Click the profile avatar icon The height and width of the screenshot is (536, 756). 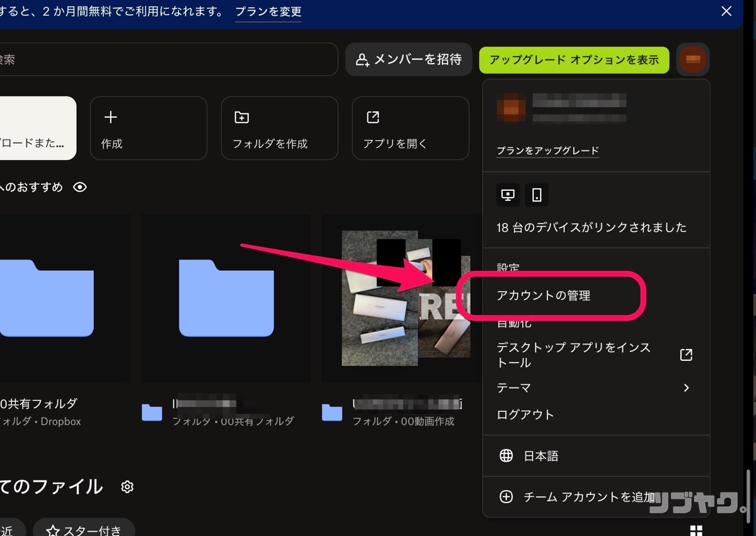pos(693,59)
